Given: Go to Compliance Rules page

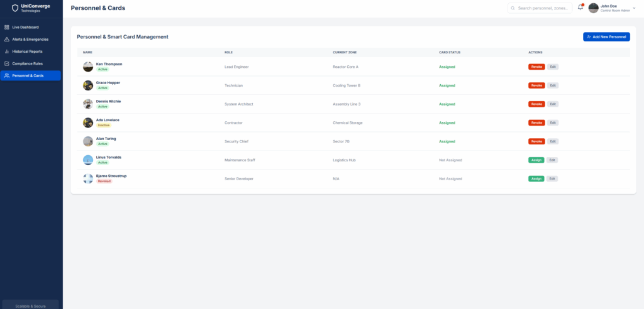Looking at the screenshot, I should (x=27, y=63).
